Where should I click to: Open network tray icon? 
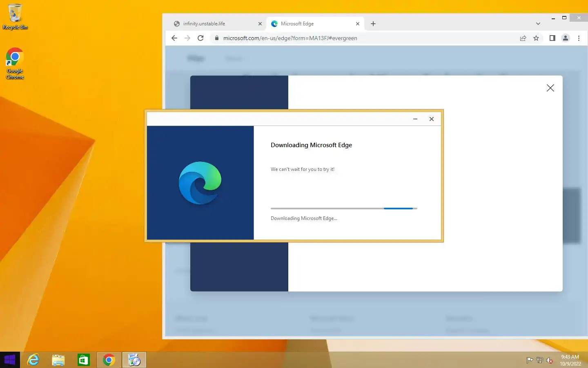(540, 360)
